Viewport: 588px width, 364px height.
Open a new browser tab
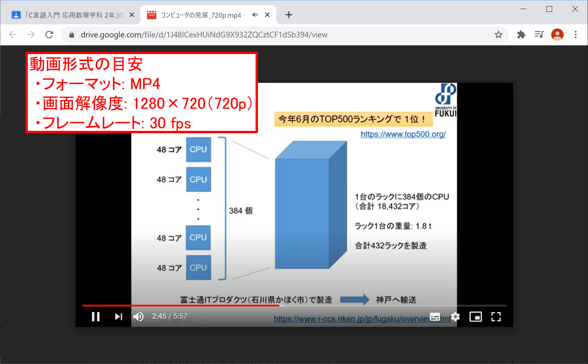pos(289,15)
